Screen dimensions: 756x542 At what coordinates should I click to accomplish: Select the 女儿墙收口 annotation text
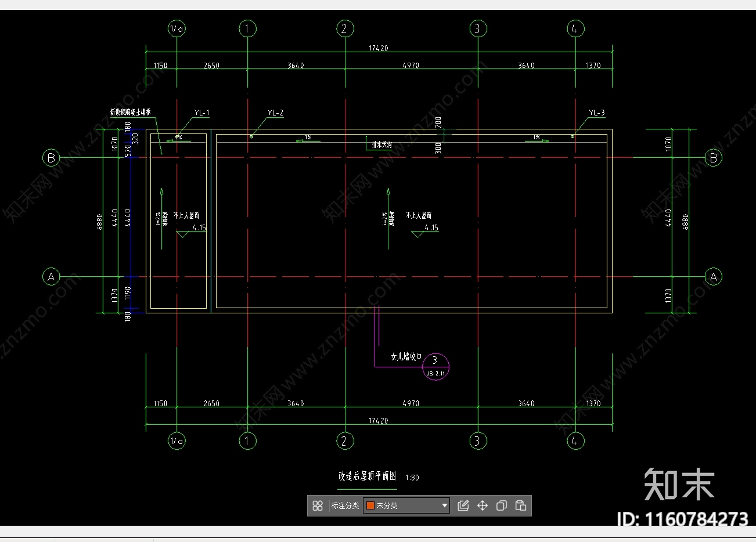point(406,356)
